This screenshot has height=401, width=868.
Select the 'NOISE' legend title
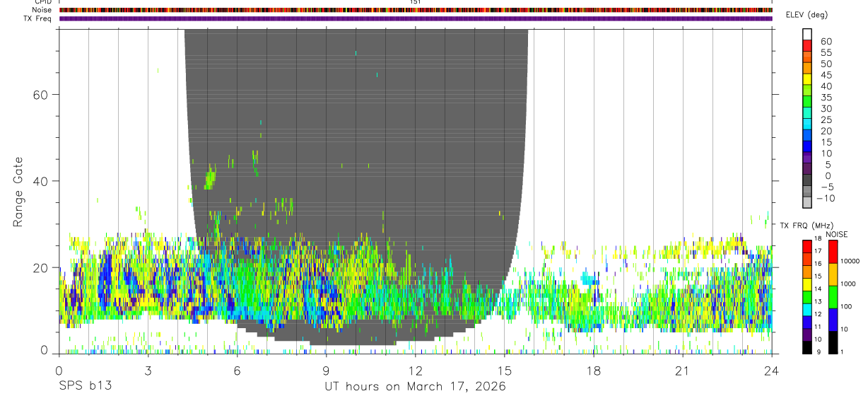pos(836,234)
